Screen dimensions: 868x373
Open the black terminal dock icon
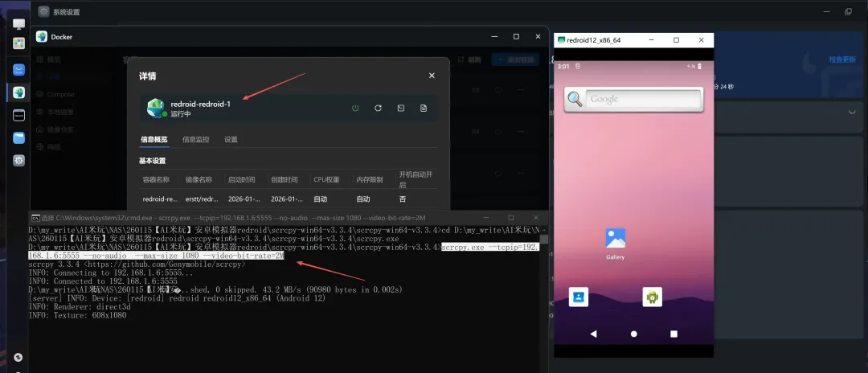tap(18, 115)
